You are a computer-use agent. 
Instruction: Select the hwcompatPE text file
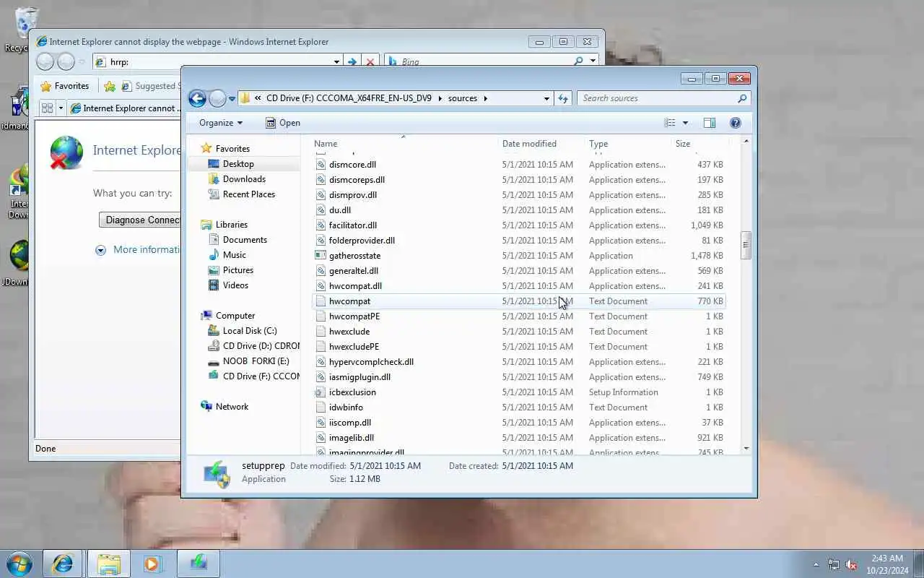tap(354, 316)
